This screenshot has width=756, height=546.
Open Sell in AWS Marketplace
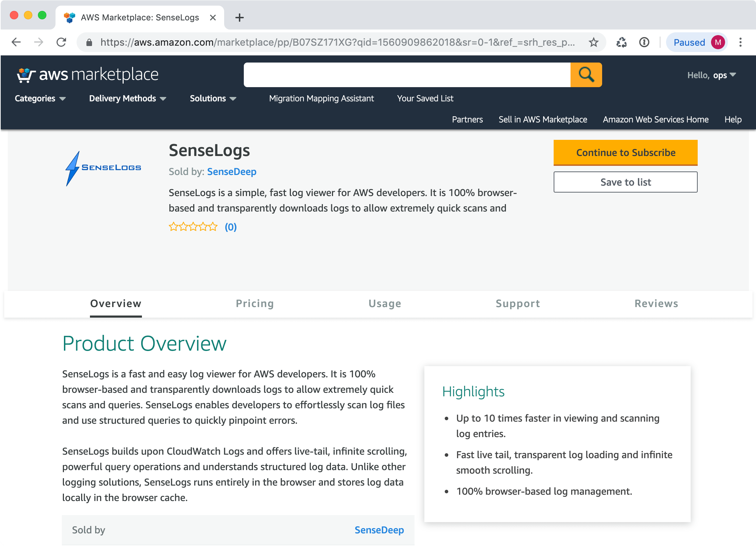click(x=543, y=120)
